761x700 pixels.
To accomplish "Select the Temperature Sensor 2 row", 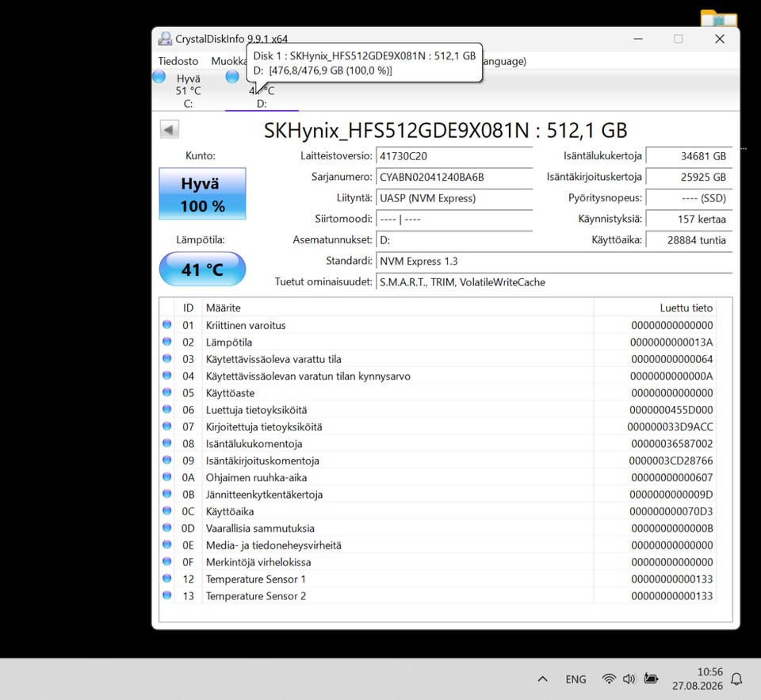I will [438, 596].
